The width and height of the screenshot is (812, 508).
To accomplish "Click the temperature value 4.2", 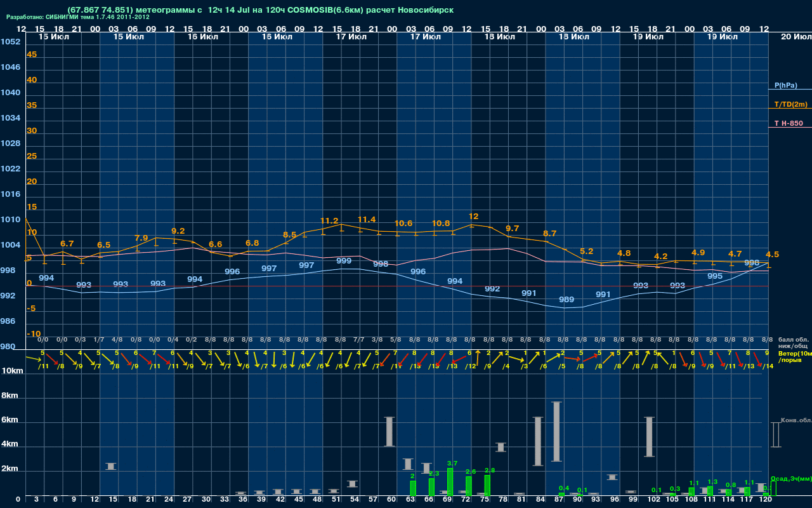I will (661, 257).
